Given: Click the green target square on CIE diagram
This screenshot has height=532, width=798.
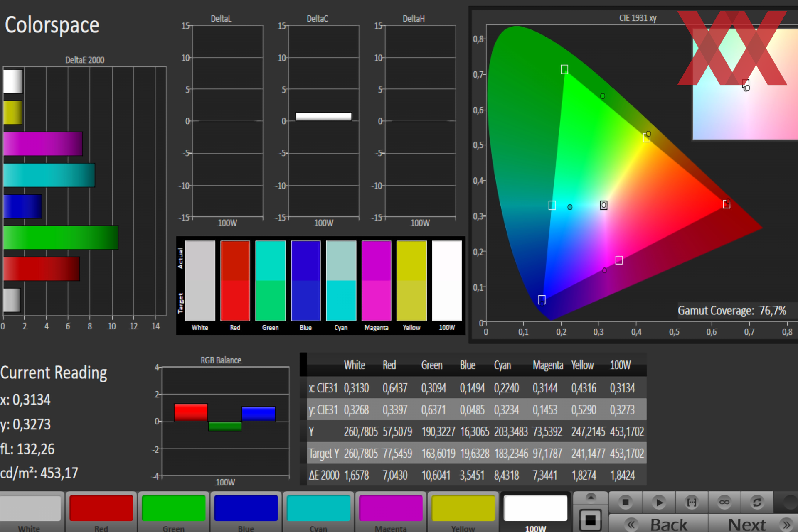Looking at the screenshot, I should click(x=564, y=69).
